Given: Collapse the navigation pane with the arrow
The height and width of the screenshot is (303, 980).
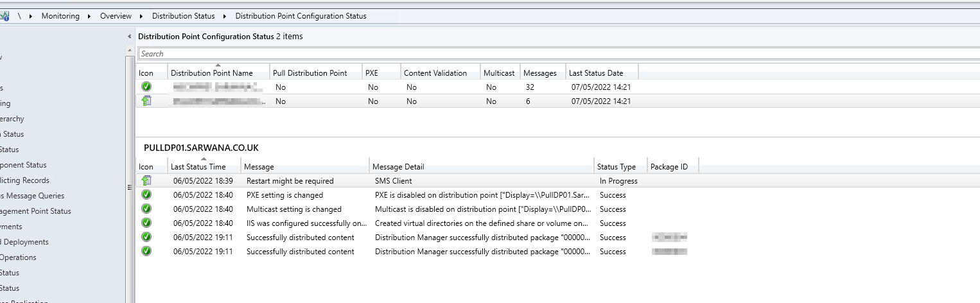Looking at the screenshot, I should tap(130, 37).
